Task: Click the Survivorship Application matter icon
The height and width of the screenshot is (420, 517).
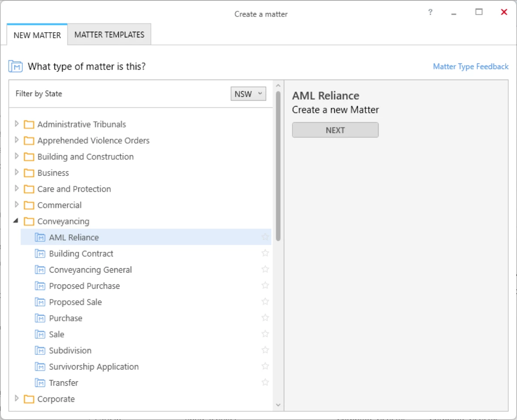Action: coord(40,367)
